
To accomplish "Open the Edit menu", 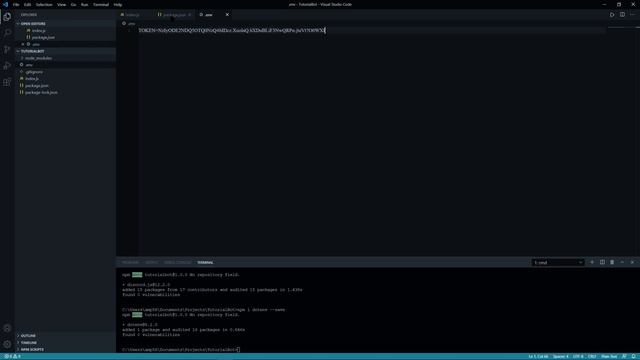I will tap(27, 4).
